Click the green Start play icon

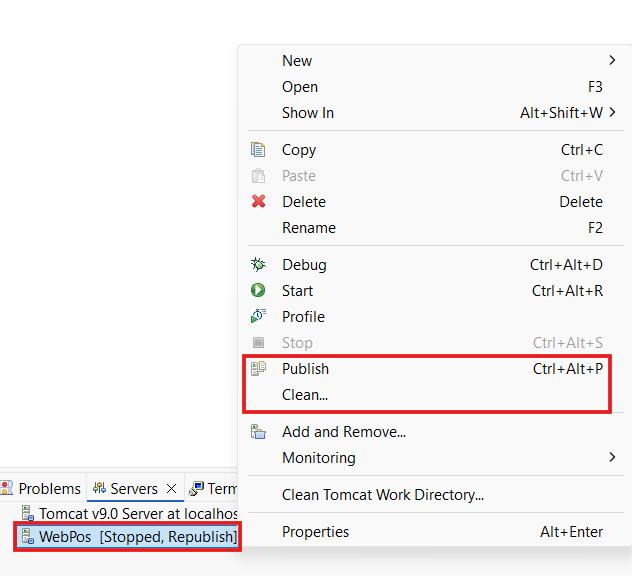[x=258, y=290]
